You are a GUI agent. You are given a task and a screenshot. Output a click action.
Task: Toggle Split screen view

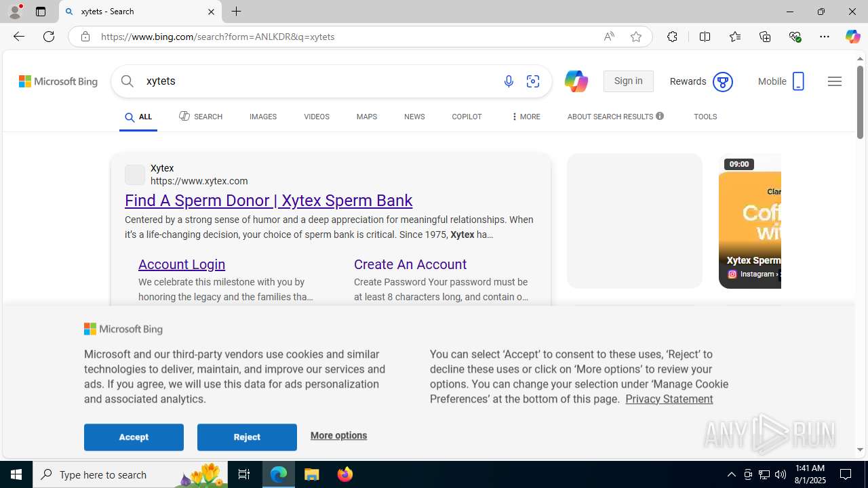[x=705, y=37]
